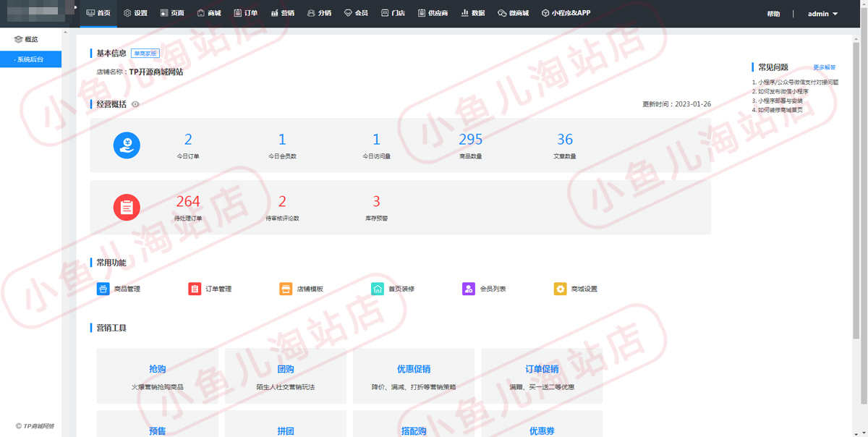Open the 设置 settings gear nav item
This screenshot has width=868, height=437.
click(x=135, y=13)
